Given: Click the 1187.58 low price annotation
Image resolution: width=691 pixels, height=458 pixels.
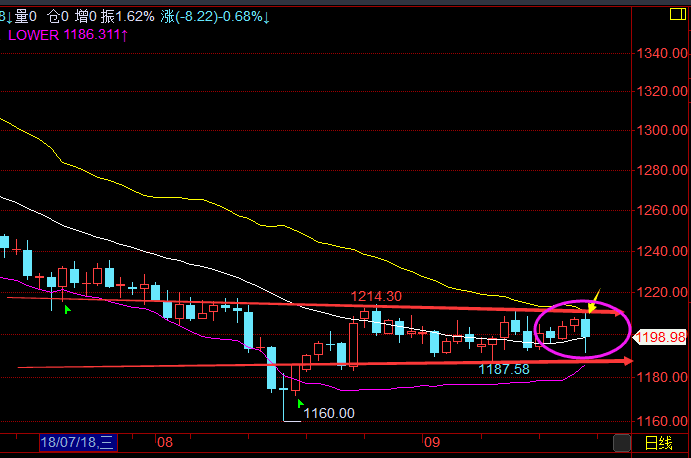Looking at the screenshot, I should tap(504, 369).
